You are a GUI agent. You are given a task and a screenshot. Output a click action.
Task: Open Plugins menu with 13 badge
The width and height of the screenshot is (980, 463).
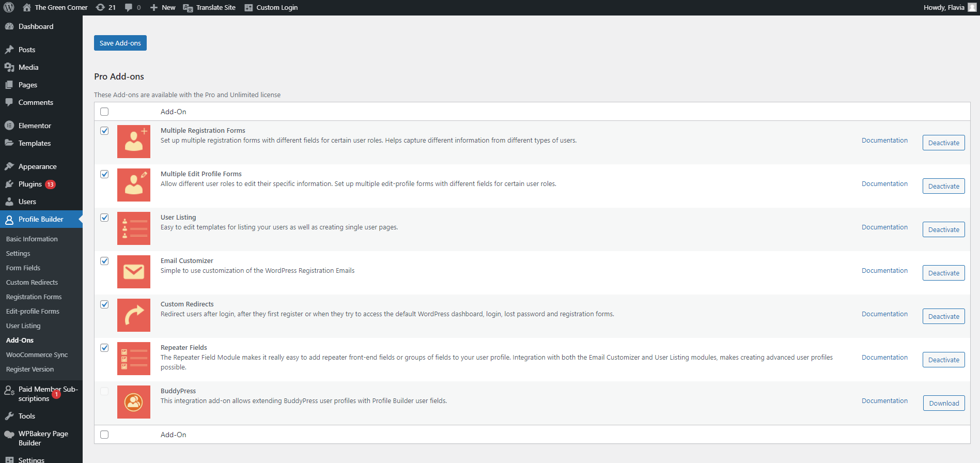41,184
